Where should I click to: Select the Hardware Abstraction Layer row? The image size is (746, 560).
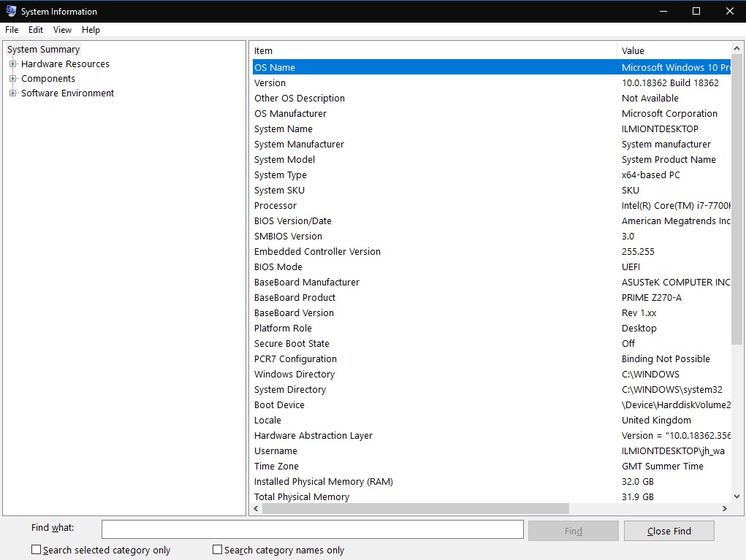click(x=492, y=435)
